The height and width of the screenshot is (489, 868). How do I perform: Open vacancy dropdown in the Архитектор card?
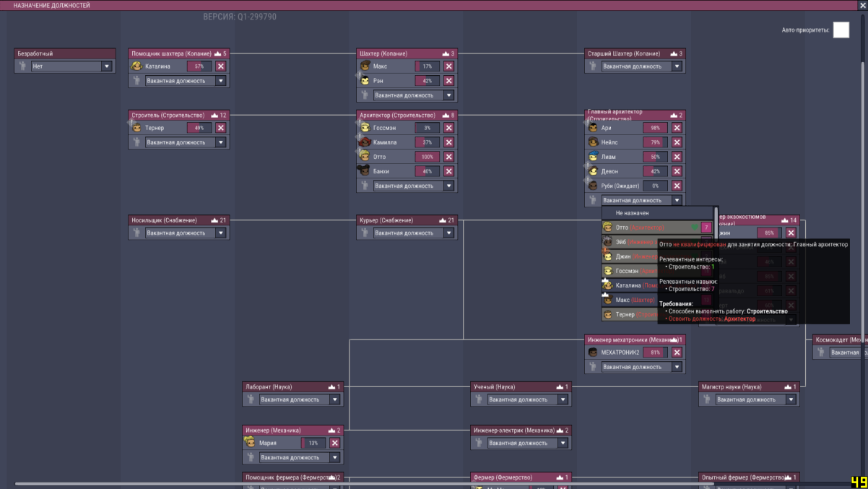414,186
